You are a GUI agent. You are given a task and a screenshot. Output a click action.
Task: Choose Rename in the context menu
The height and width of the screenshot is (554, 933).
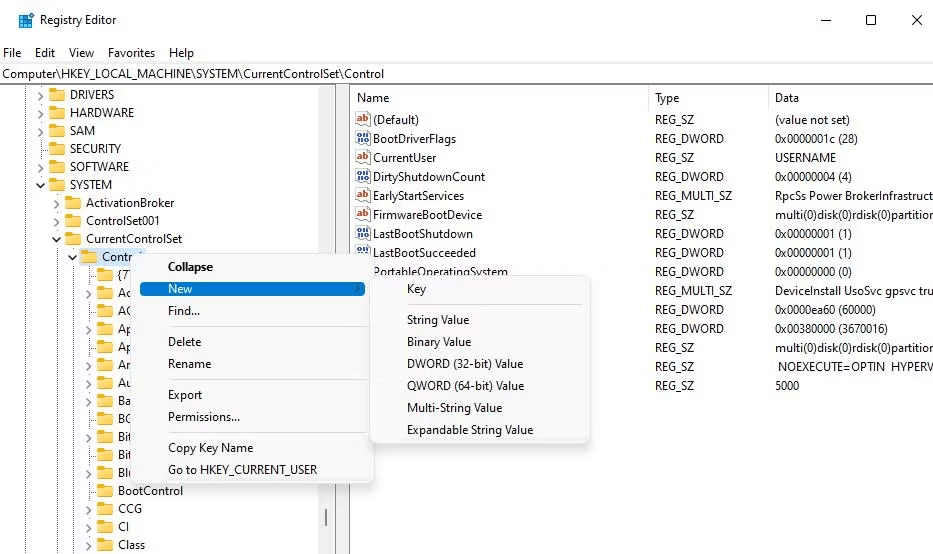(252, 364)
